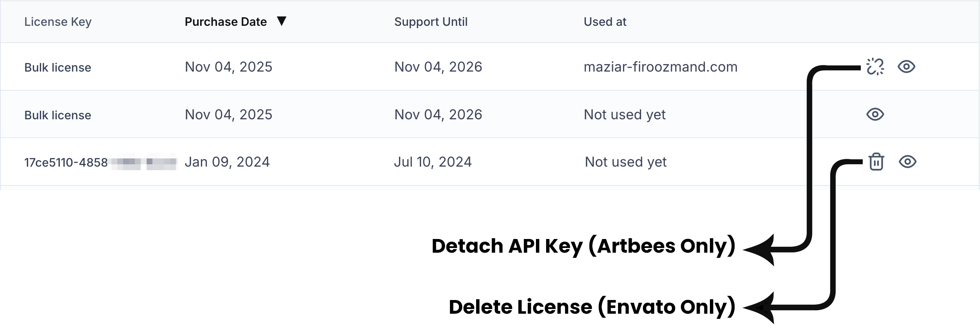Open maziar-firoozmand.com domain link
The image size is (980, 336).
tap(660, 67)
